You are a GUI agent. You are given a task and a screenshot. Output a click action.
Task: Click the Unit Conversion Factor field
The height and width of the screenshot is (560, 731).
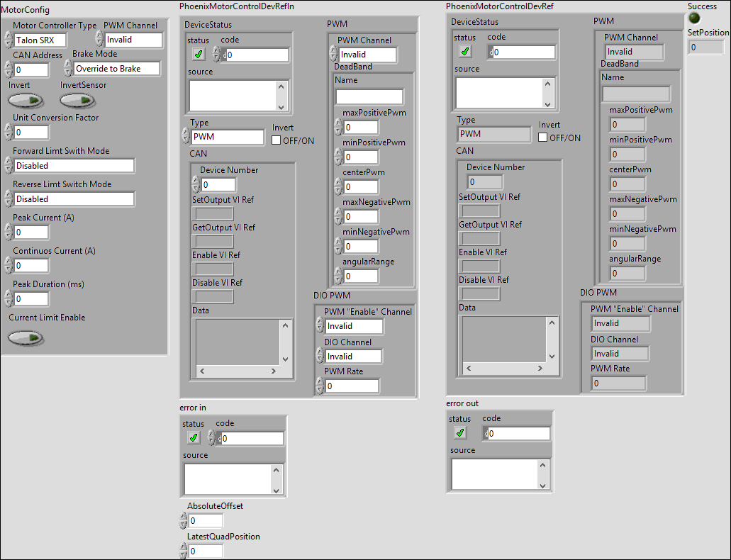[x=30, y=133]
